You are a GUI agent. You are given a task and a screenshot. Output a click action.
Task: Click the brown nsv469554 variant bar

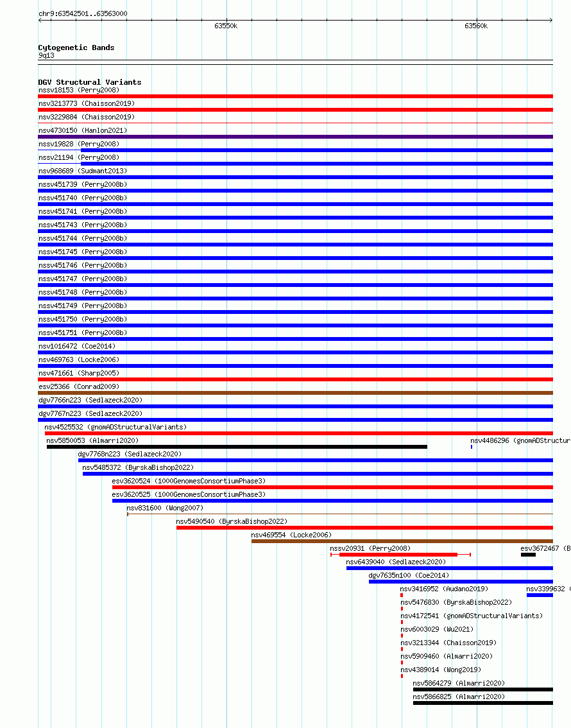click(402, 541)
